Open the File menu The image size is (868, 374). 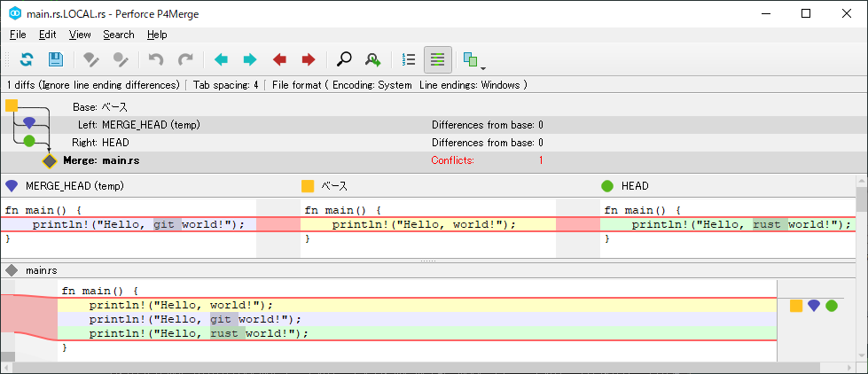pyautogui.click(x=19, y=35)
